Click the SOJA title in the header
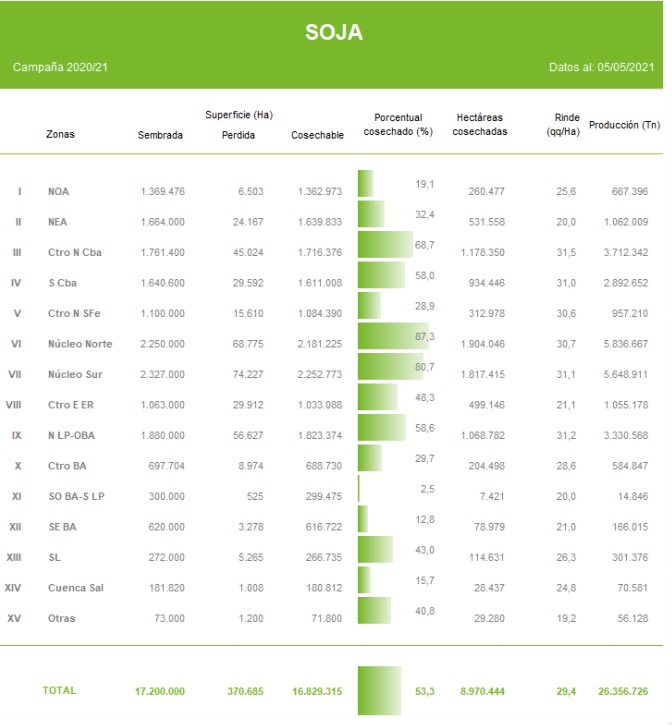Image resolution: width=672 pixels, height=725 pixels. tap(334, 33)
